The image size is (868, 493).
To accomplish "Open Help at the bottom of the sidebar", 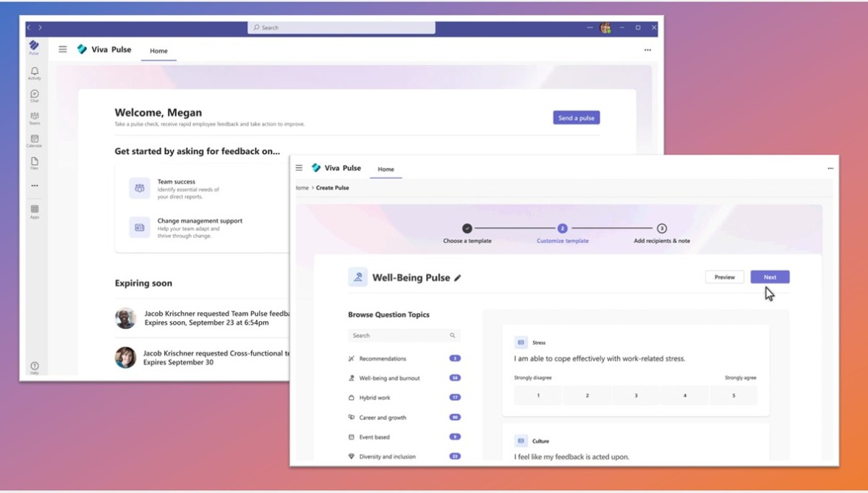I will [34, 368].
